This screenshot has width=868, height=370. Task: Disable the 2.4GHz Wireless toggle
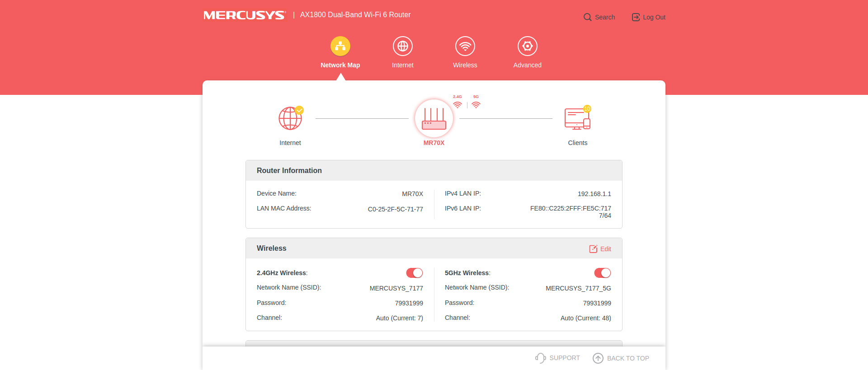click(414, 273)
